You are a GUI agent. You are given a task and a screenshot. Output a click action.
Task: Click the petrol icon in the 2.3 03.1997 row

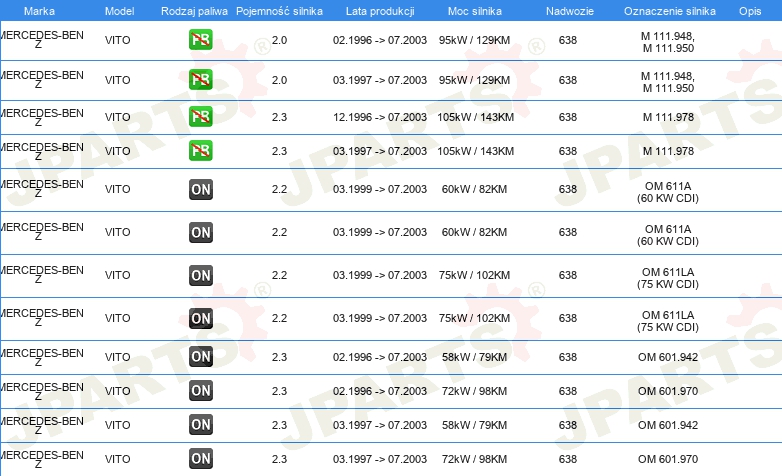click(x=200, y=151)
